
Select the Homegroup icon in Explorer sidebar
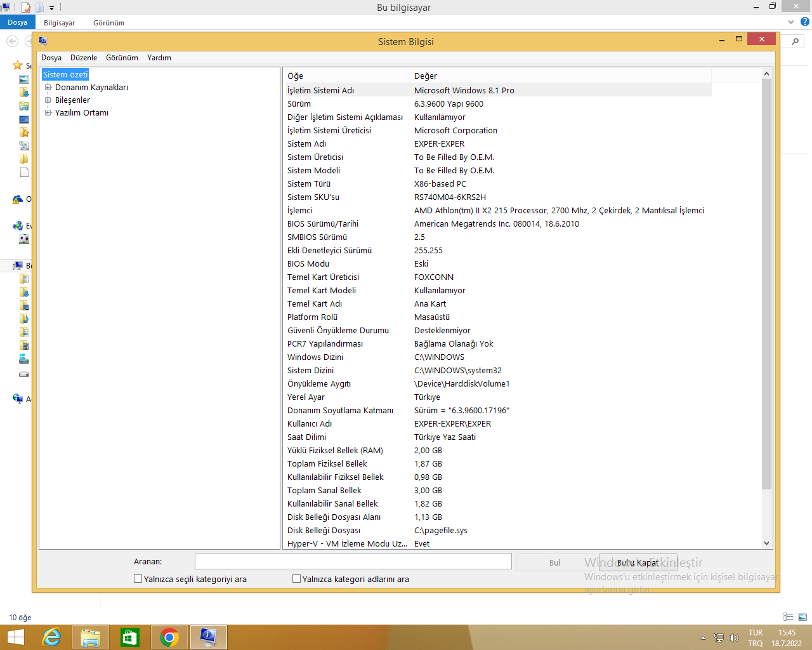[x=18, y=225]
